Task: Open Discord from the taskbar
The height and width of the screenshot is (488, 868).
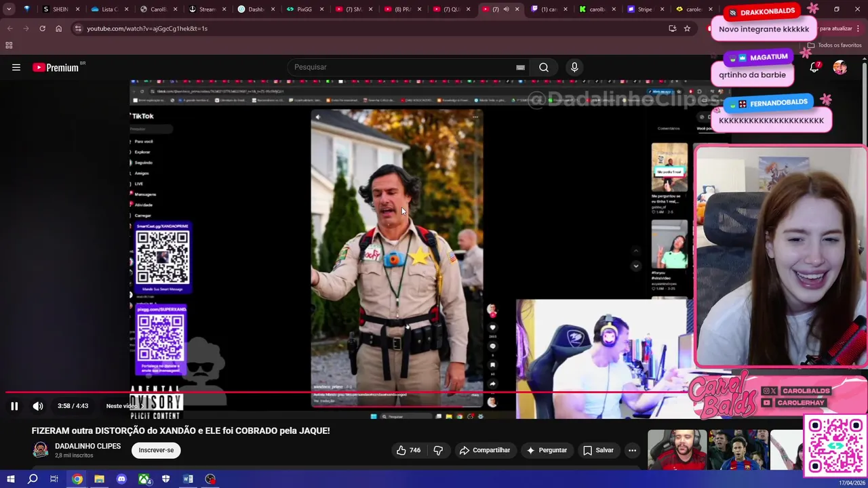Action: pyautogui.click(x=121, y=479)
